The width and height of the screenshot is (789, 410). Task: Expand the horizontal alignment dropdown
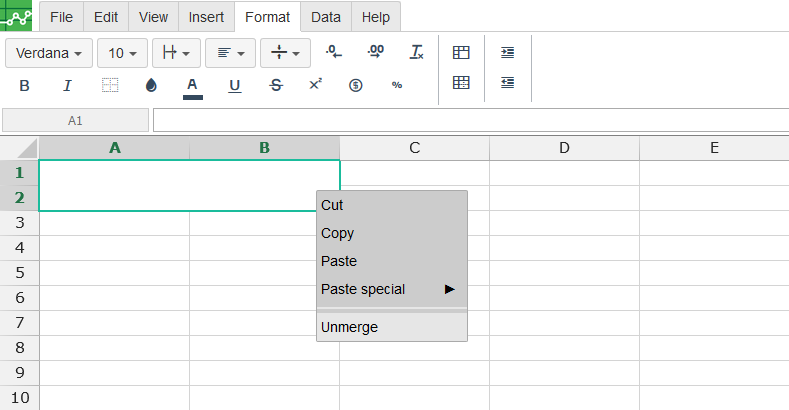231,53
